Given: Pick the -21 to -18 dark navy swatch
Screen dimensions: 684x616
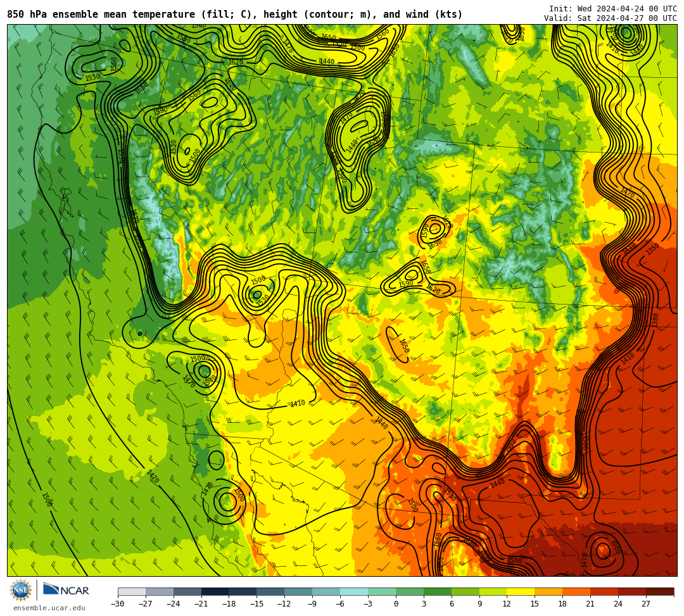Looking at the screenshot, I should tap(215, 591).
